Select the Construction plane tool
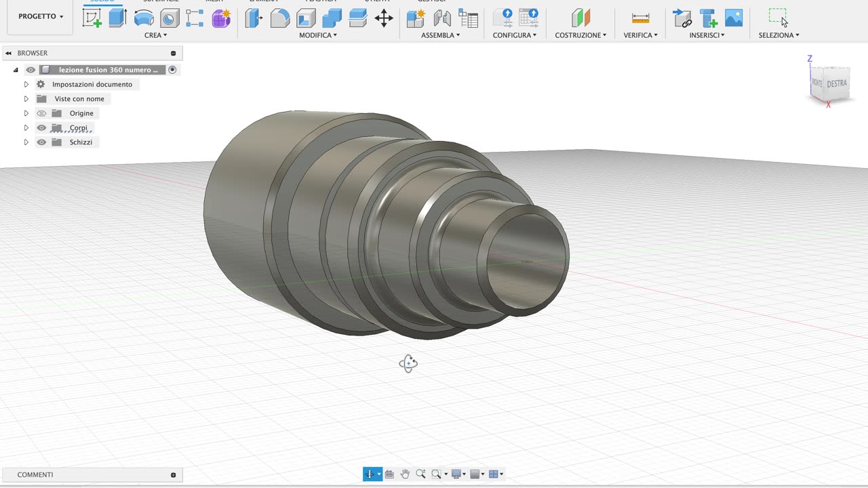The height and width of the screenshot is (488, 868). (x=581, y=18)
